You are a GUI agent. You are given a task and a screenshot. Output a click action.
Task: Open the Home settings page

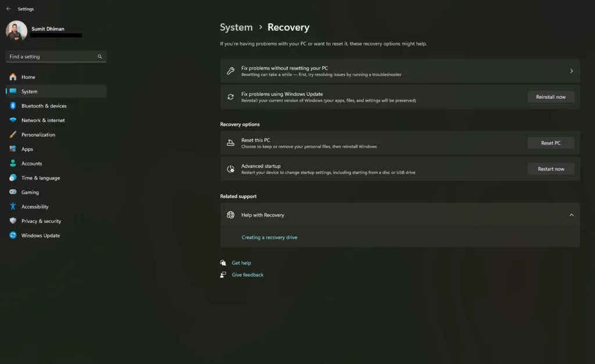(56, 77)
